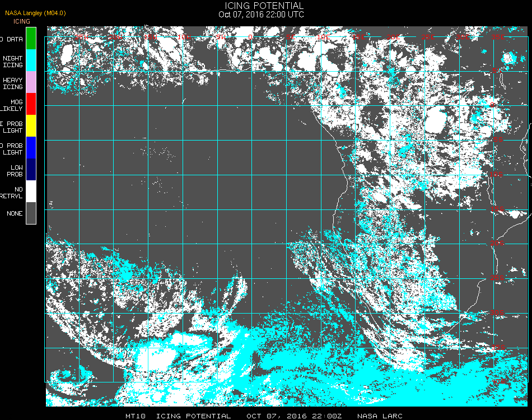Click the 5S latitude label
The image size is (532, 420).
[498, 139]
